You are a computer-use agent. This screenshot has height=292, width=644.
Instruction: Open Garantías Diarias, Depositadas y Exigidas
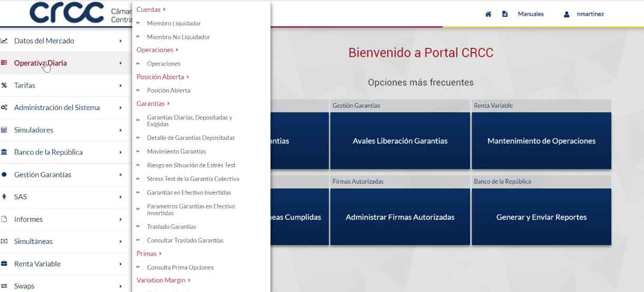point(190,120)
